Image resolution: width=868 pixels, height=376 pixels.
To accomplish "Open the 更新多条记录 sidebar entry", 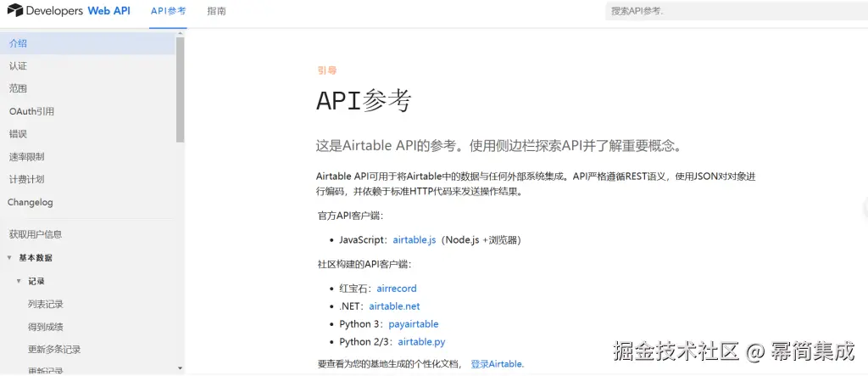I will click(54, 350).
